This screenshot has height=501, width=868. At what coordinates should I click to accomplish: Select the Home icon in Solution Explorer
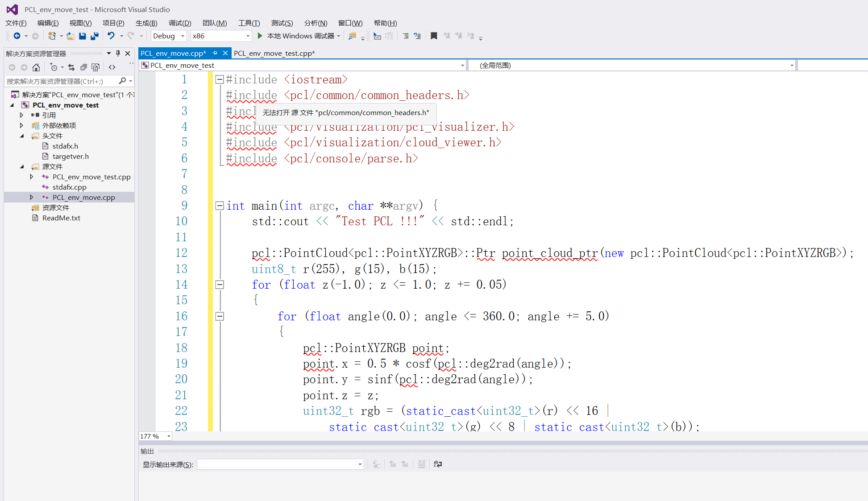point(36,67)
